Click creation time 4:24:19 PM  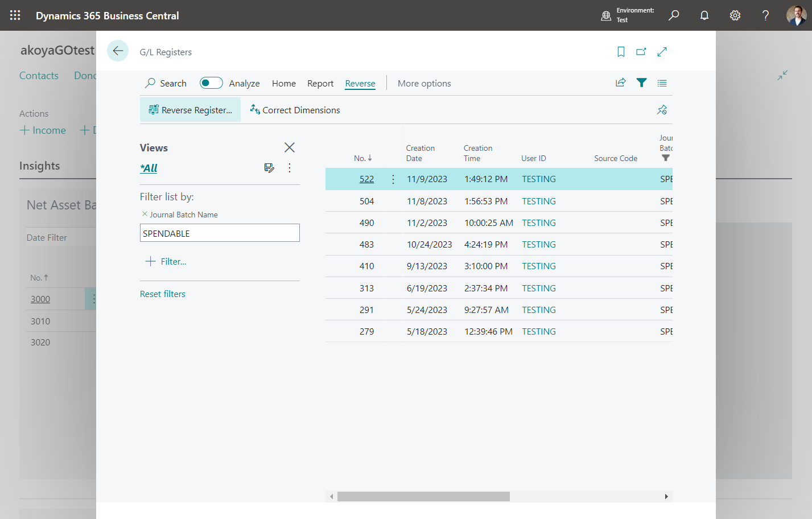tap(486, 244)
